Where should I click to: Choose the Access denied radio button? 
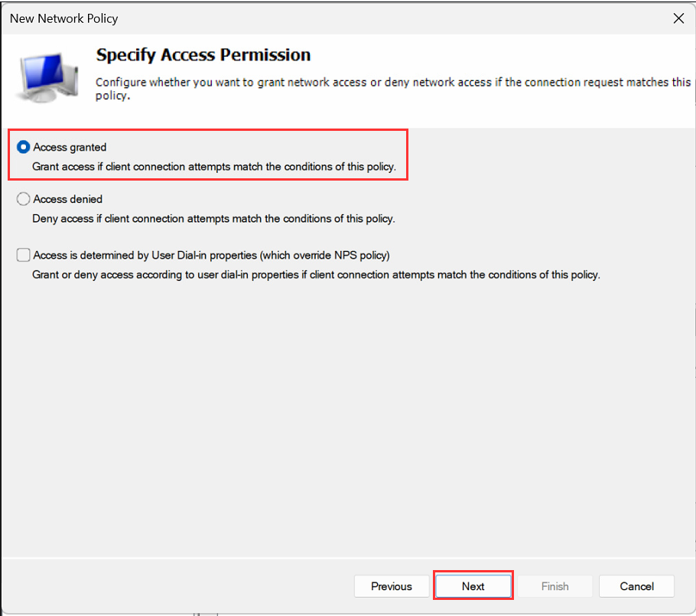[23, 199]
